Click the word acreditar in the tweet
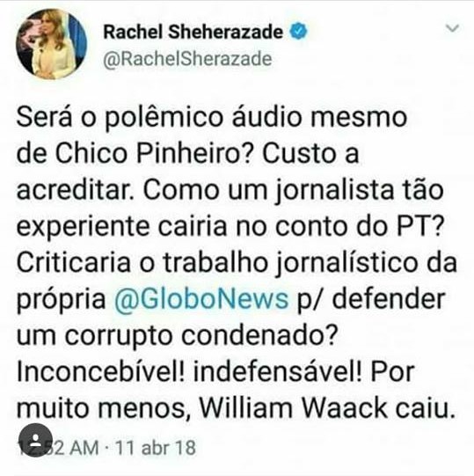The height and width of the screenshot is (476, 474). (x=75, y=190)
